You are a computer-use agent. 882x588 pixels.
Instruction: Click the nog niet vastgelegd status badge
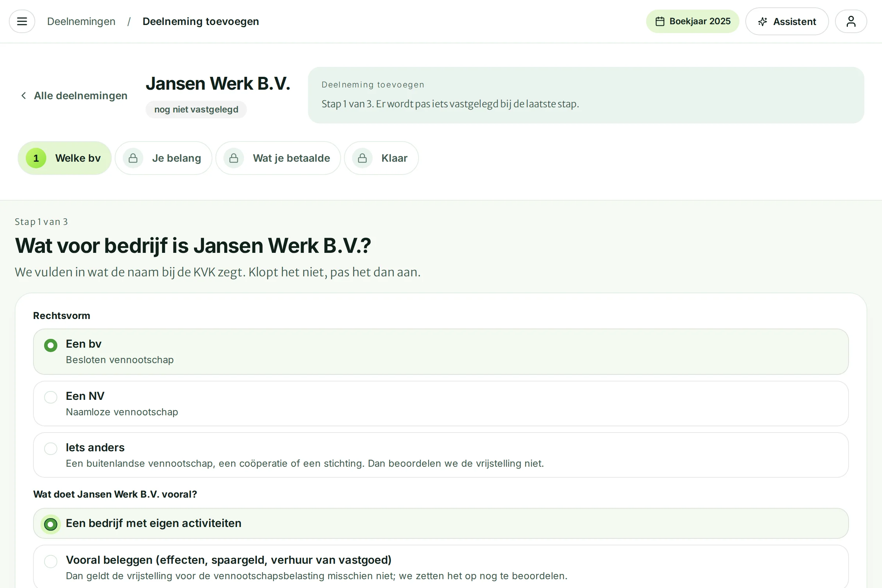point(196,110)
